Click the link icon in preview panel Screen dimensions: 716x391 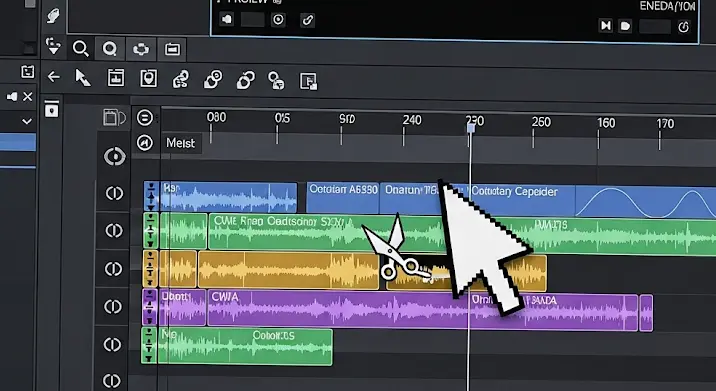pos(307,20)
